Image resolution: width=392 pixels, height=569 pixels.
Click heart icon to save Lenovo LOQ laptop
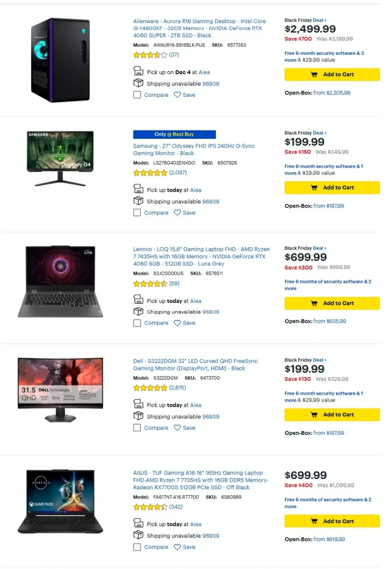click(177, 323)
